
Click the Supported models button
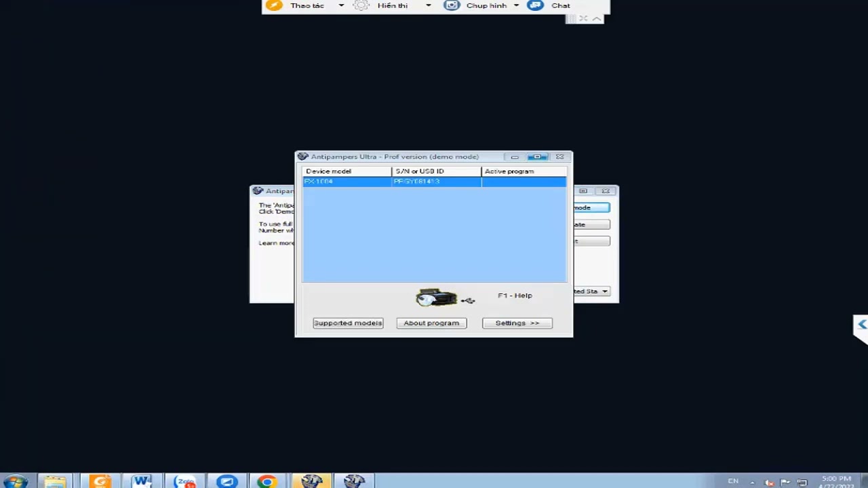348,323
